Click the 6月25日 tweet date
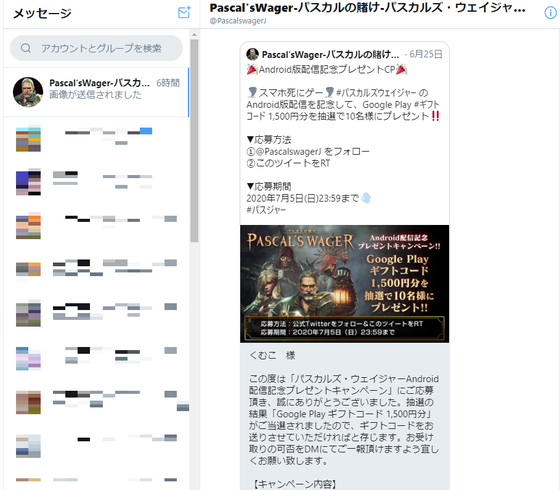Screen dimensions: 560x490 426,54
